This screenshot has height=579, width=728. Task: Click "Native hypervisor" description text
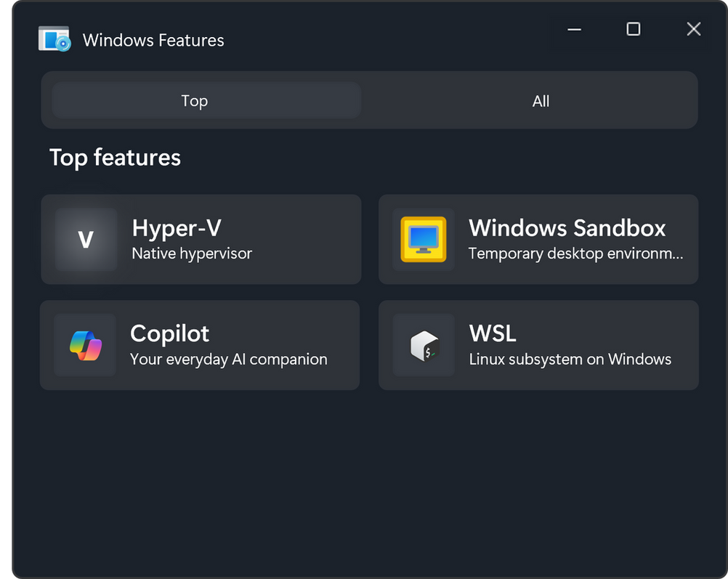pyautogui.click(x=192, y=254)
